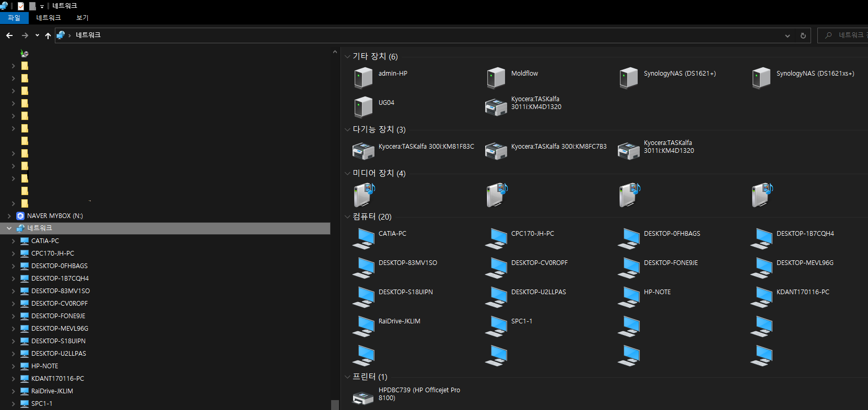This screenshot has width=868, height=410.
Task: Click 네트워크 breadcrumb in address bar
Action: tap(88, 35)
